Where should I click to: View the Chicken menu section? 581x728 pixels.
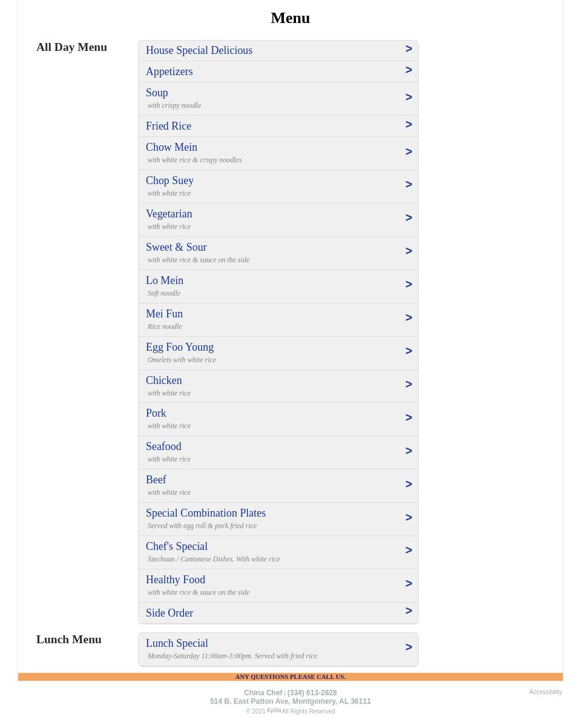[x=163, y=380]
